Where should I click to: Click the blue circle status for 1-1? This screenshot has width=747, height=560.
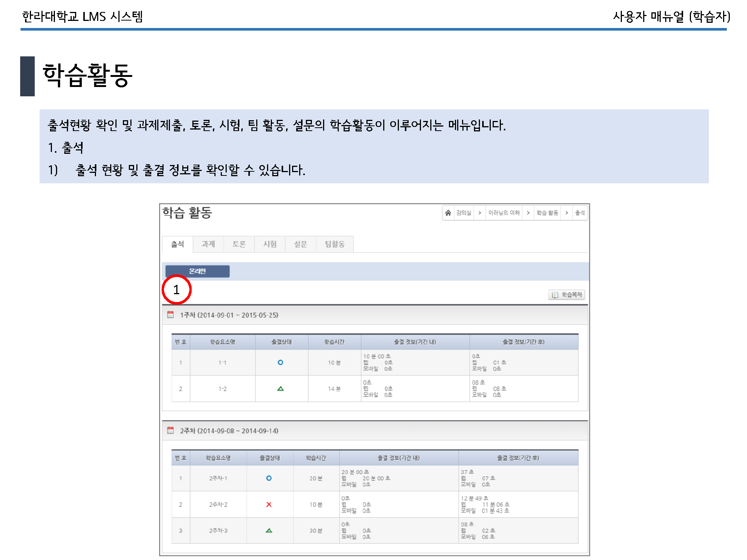pos(280,363)
